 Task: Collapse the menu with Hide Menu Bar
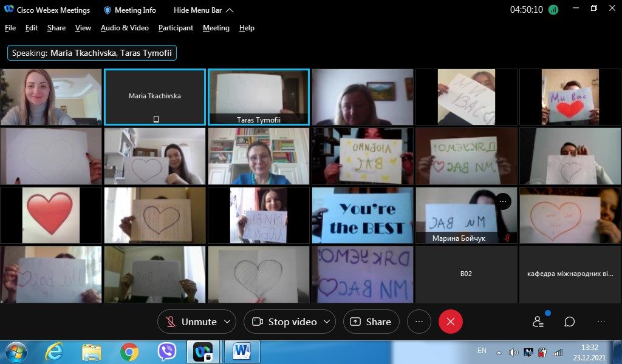tap(203, 10)
